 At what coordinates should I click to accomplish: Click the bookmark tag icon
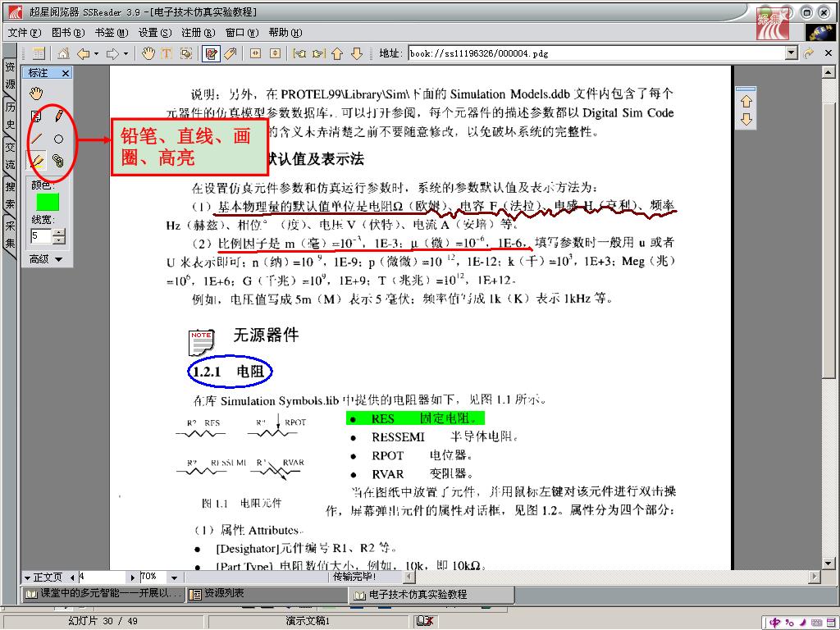231,53
